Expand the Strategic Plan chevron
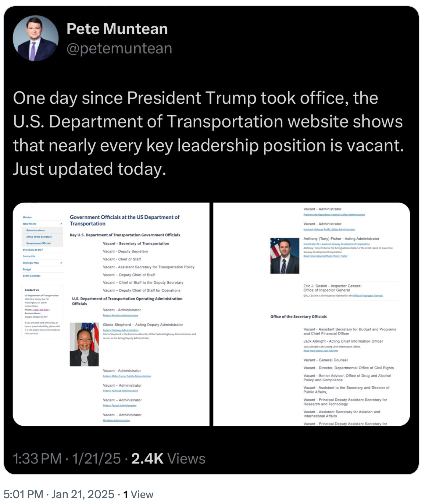The image size is (425, 504). [x=61, y=263]
